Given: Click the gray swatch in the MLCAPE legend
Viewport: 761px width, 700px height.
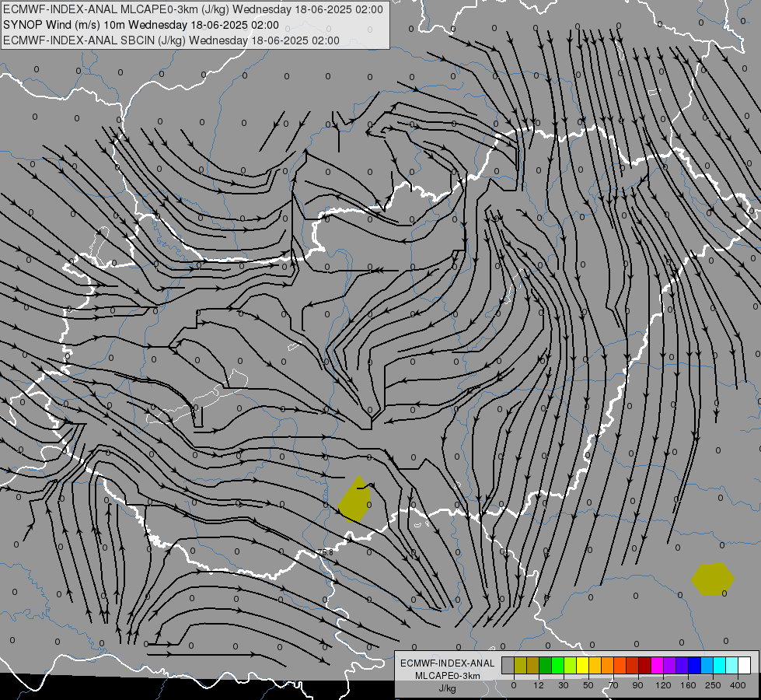Looking at the screenshot, I should point(508,665).
